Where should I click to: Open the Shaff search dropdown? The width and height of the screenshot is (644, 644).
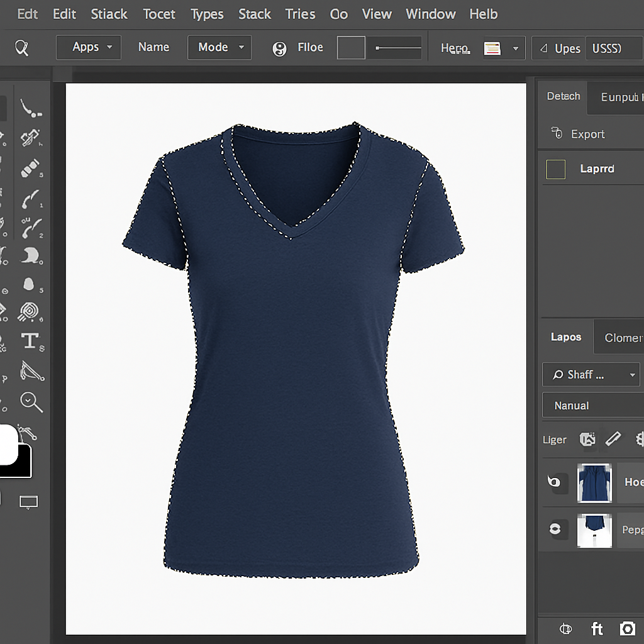click(x=591, y=375)
